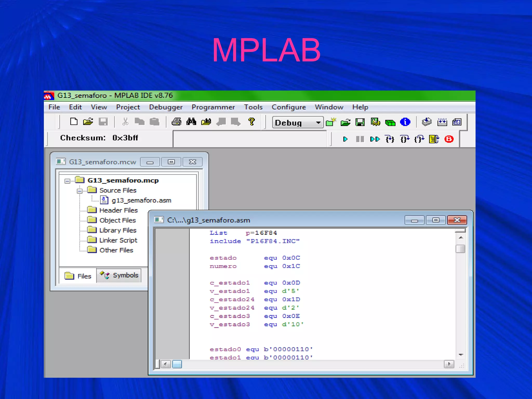532x399 pixels.
Task: Click the Open File toolbar icon
Action: [88, 122]
